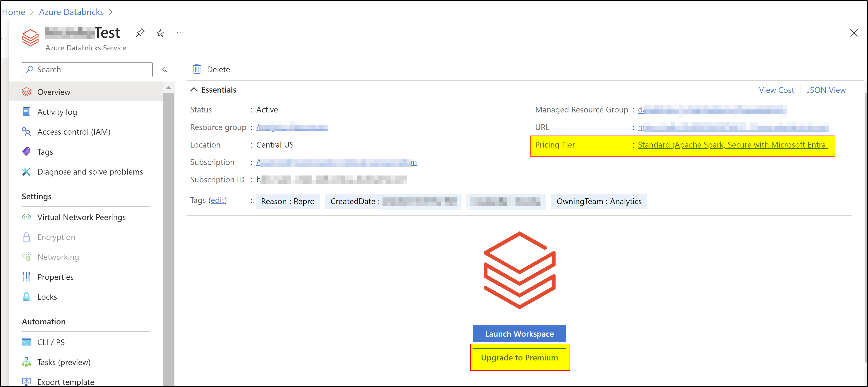This screenshot has height=387, width=868.
Task: Click the Tasks (preview) icon
Action: click(26, 362)
